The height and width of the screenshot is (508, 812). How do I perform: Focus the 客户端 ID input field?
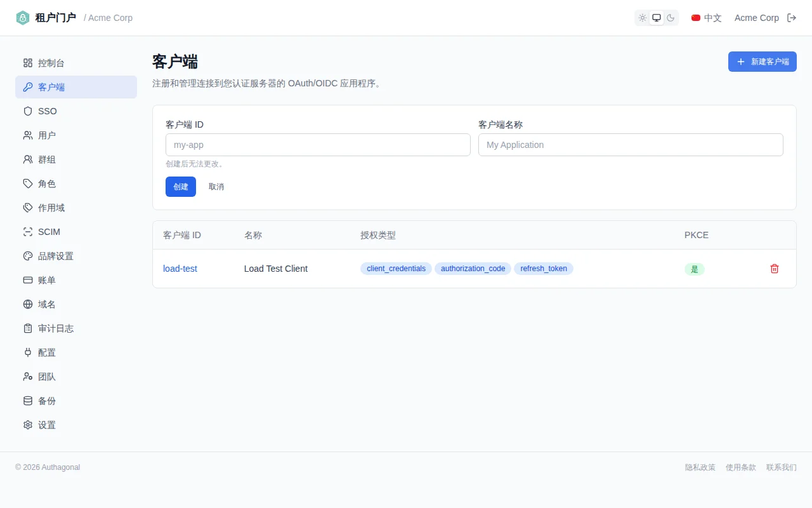click(x=318, y=145)
